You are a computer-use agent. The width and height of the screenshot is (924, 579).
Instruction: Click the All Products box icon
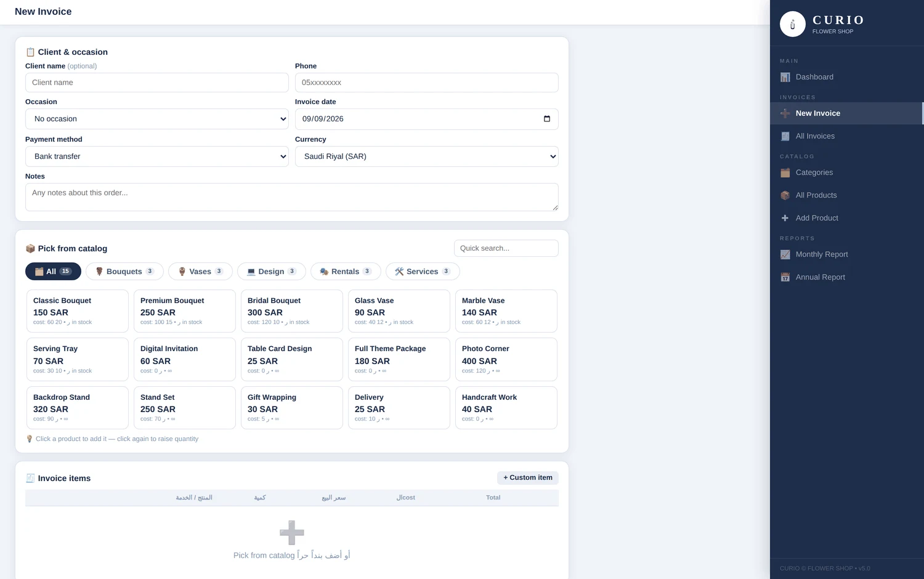[x=785, y=195]
